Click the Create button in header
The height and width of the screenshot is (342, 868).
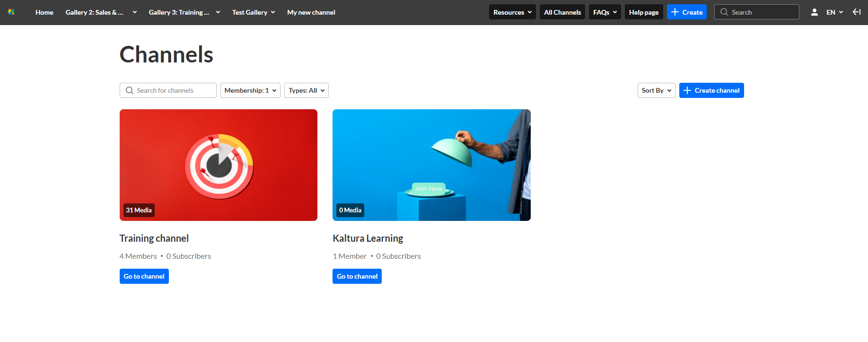click(687, 12)
